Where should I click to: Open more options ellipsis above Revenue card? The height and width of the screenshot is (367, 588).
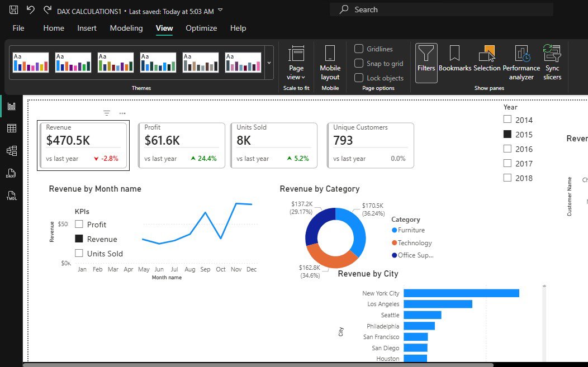coord(122,113)
